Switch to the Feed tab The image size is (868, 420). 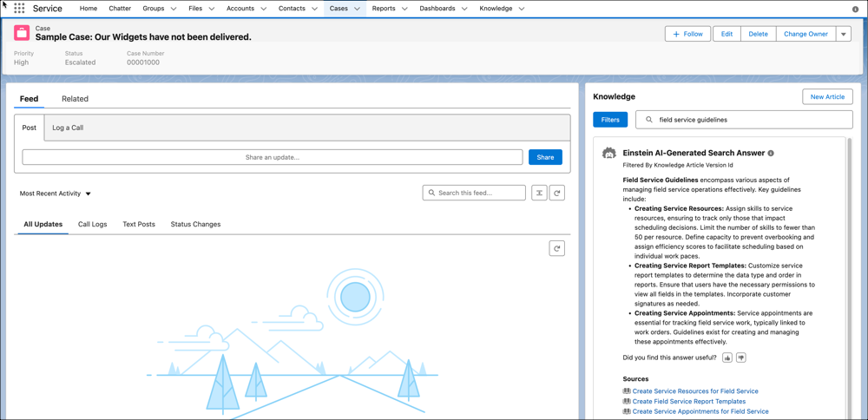tap(29, 99)
